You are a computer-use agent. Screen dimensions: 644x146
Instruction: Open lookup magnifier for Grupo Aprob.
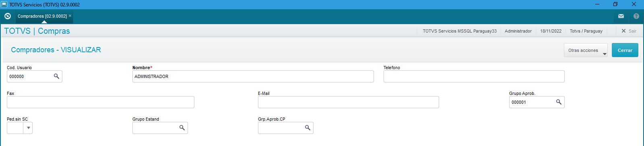click(559, 102)
